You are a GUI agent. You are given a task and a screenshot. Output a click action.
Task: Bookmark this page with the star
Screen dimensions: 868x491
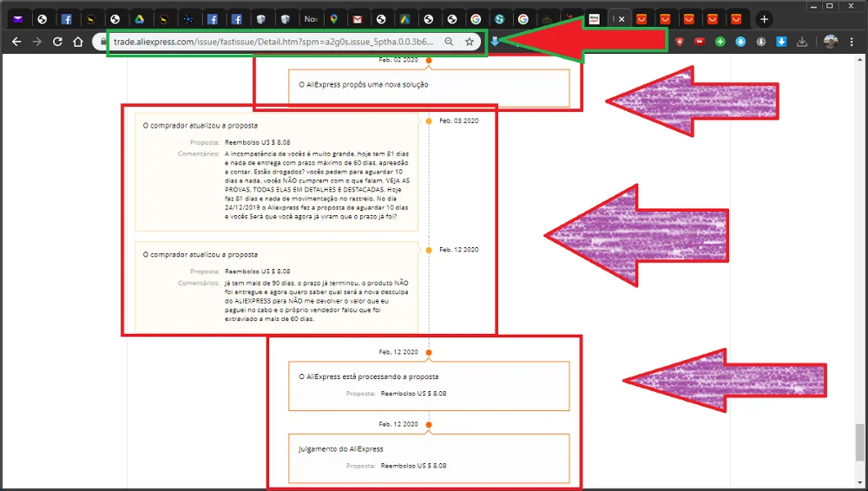coord(470,42)
